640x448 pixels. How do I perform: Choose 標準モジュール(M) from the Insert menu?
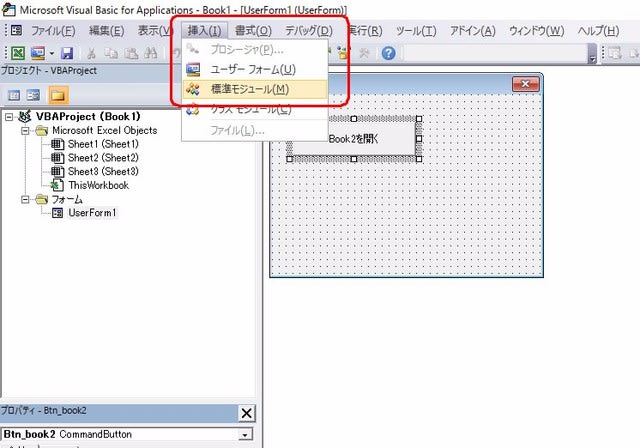click(x=255, y=89)
